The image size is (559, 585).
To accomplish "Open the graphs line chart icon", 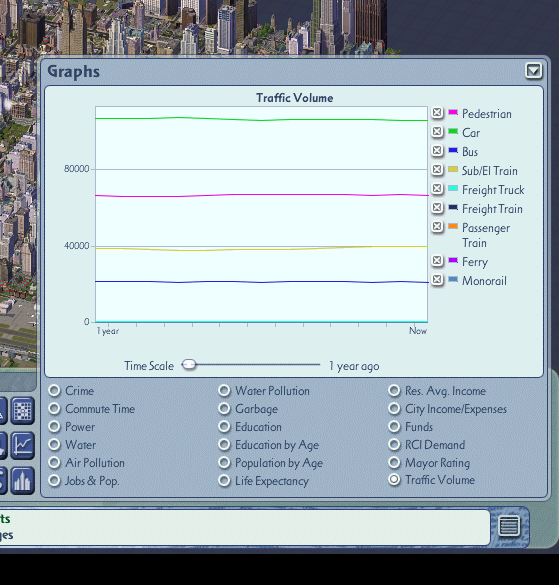I will coord(22,445).
